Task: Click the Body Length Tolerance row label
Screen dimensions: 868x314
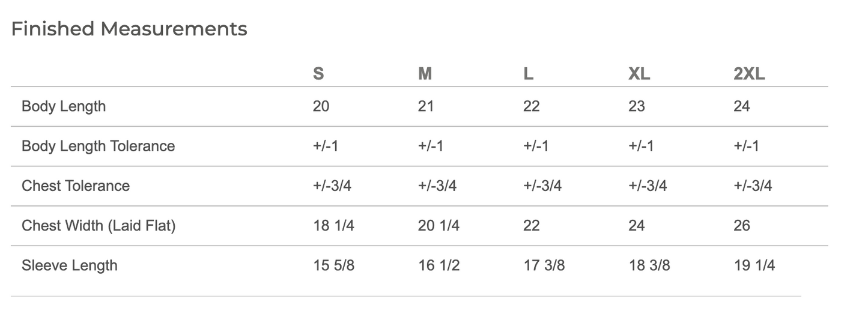Action: 99,146
